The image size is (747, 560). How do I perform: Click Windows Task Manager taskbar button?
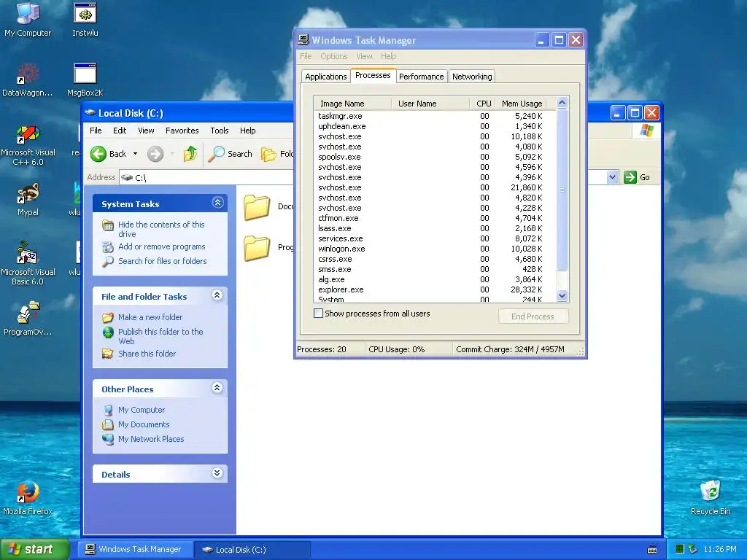[x=135, y=550]
